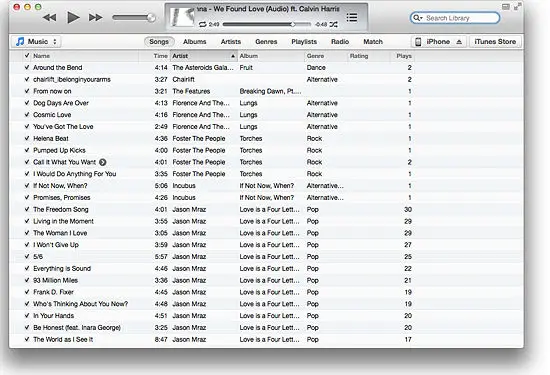Toggle the repeat icon
The image size is (550, 375).
click(x=202, y=24)
